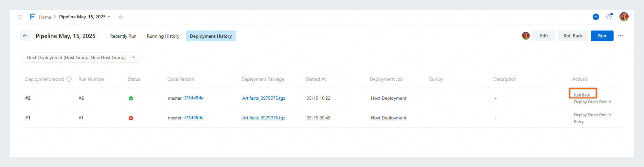The width and height of the screenshot is (644, 167).
Task: Open Artifacts_3979075.tgz package in row #2
Action: (x=264, y=98)
